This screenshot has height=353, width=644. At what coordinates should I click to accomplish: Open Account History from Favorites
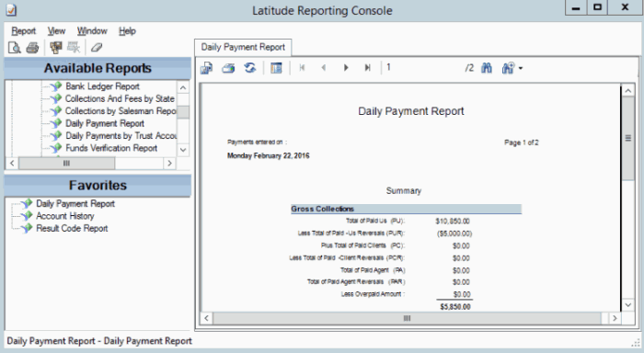(65, 216)
